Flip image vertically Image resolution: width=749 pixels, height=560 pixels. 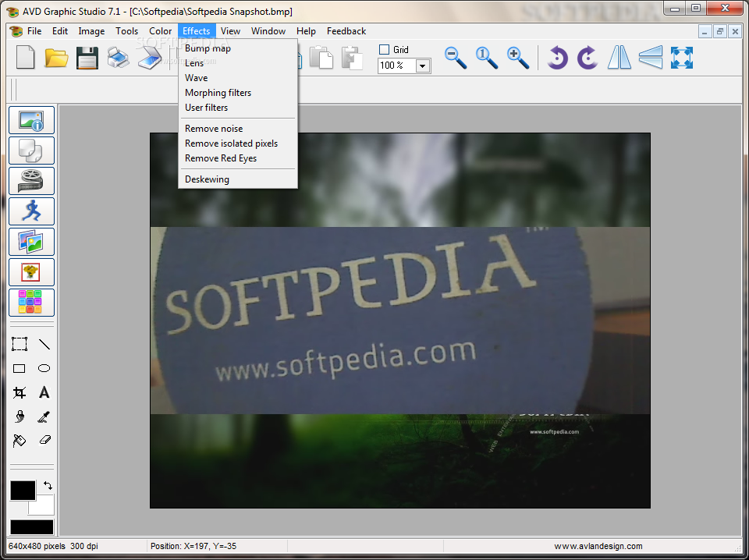click(651, 58)
